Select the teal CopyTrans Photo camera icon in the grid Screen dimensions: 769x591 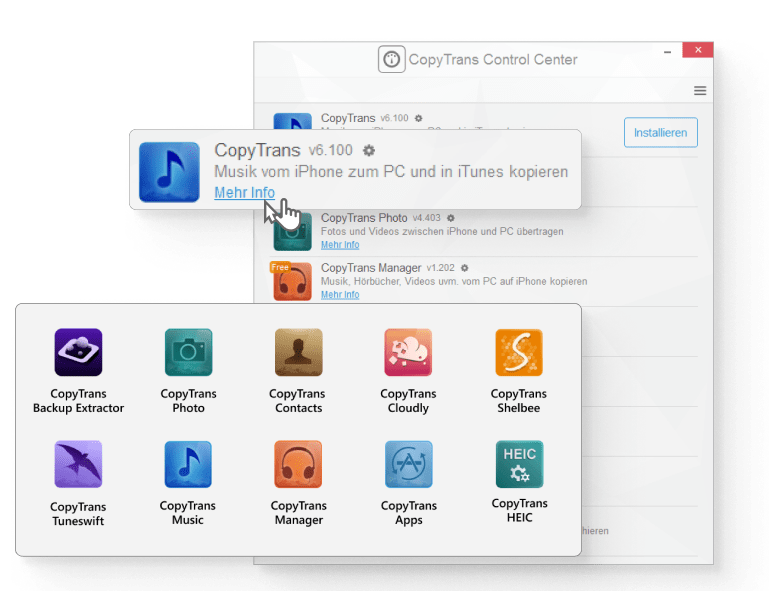tap(188, 352)
